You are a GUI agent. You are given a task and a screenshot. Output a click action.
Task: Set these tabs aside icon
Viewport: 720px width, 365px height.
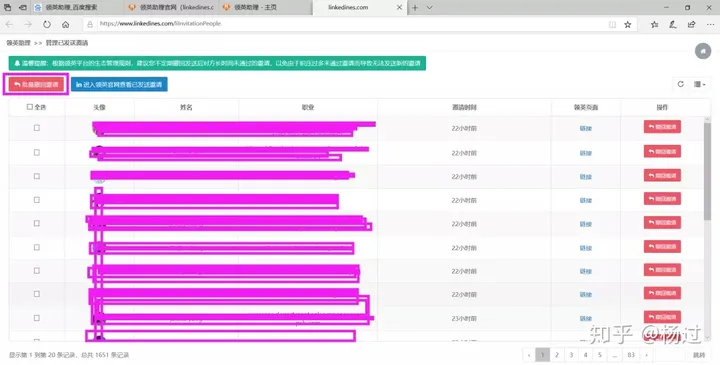(22, 7)
